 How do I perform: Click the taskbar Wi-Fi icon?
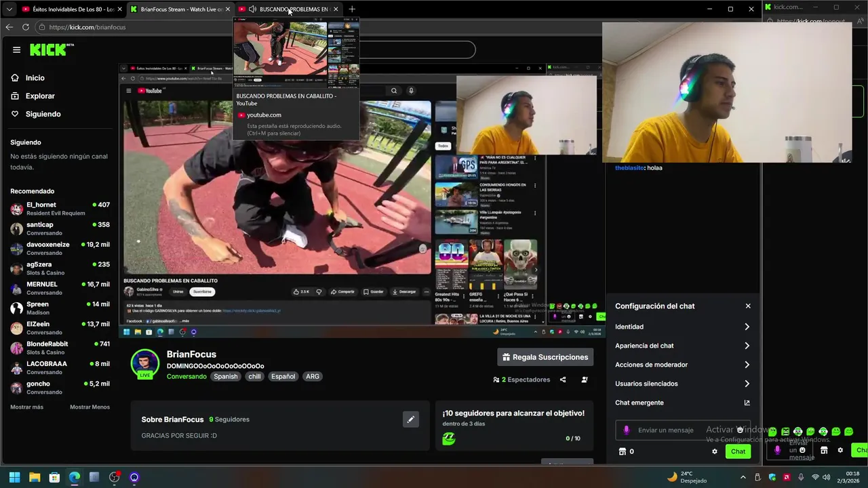click(816, 477)
